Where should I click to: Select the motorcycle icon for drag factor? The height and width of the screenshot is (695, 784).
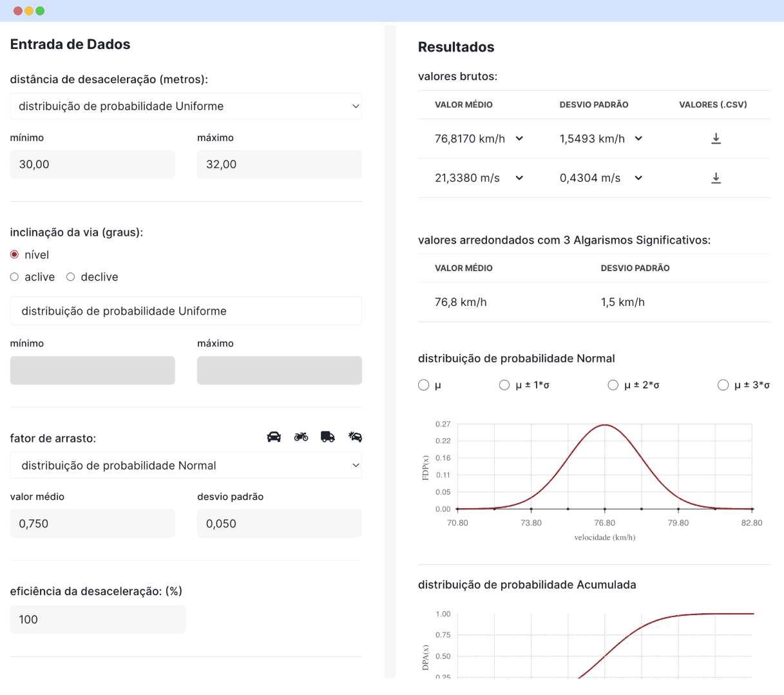[x=301, y=437]
